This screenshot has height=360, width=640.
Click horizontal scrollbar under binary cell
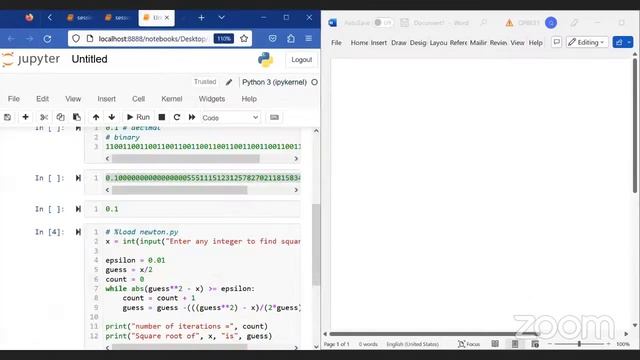pos(185,159)
